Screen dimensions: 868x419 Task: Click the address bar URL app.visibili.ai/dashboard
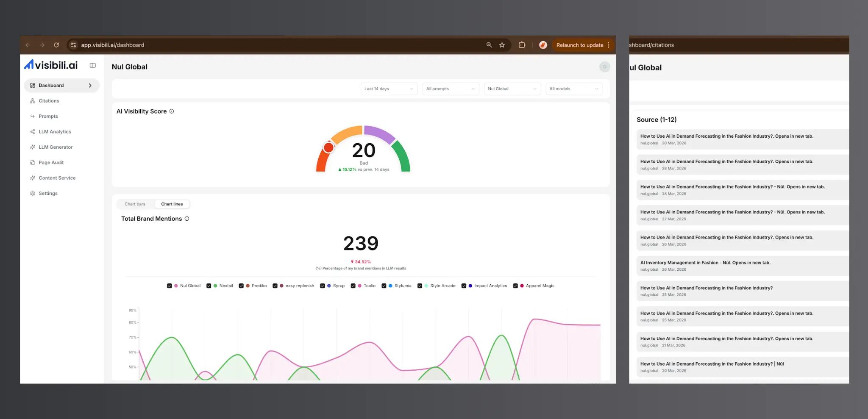(113, 45)
